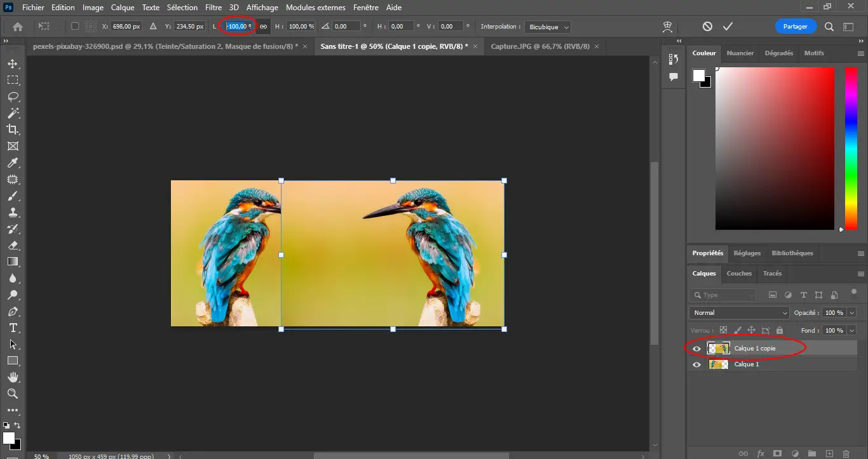Switch to the Couches tab

(x=739, y=274)
